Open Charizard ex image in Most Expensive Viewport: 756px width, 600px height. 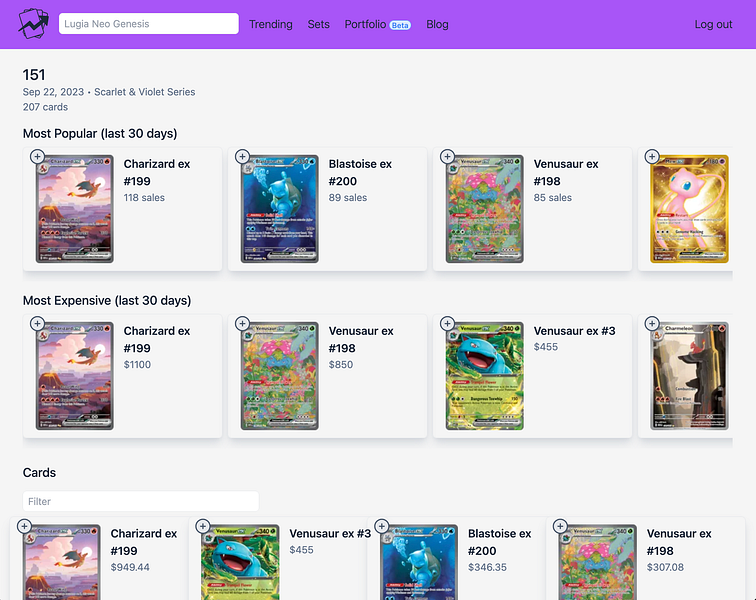pos(75,376)
